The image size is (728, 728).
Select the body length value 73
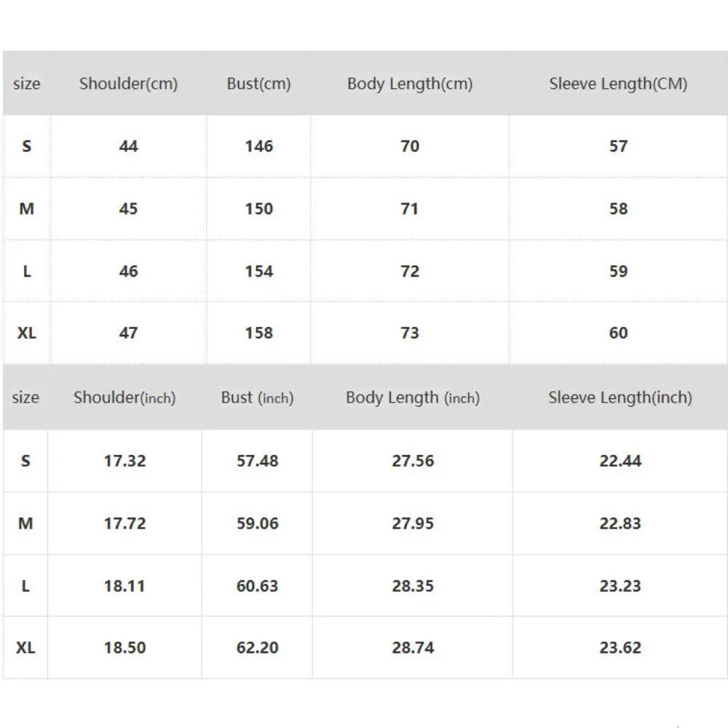click(x=410, y=333)
